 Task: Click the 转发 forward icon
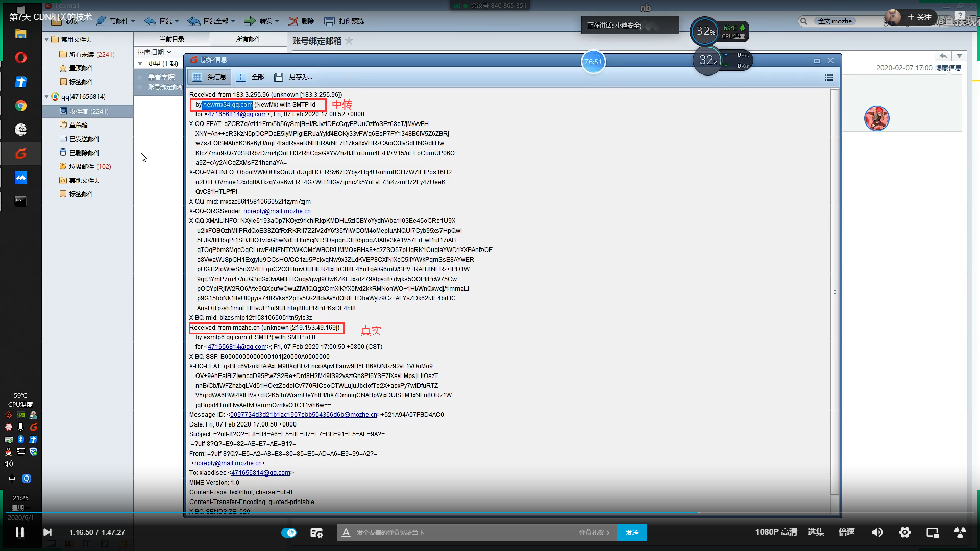[x=250, y=21]
